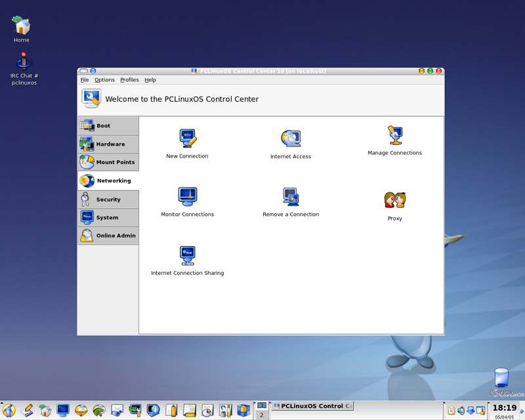
Task: Select the Networking section
Action: [108, 181]
